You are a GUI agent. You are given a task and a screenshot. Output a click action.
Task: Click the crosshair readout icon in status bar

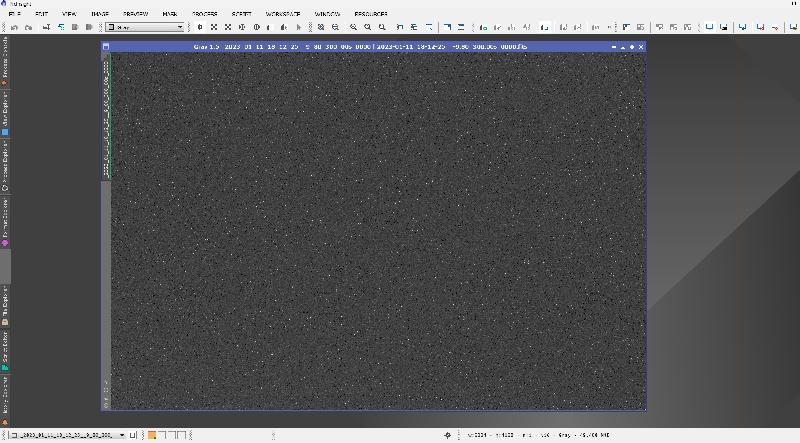(x=447, y=435)
